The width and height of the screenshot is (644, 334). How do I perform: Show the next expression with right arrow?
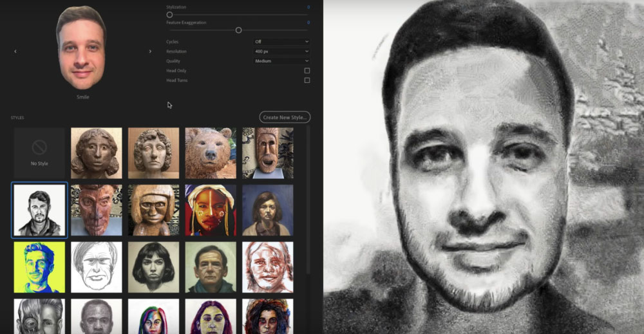coord(150,51)
